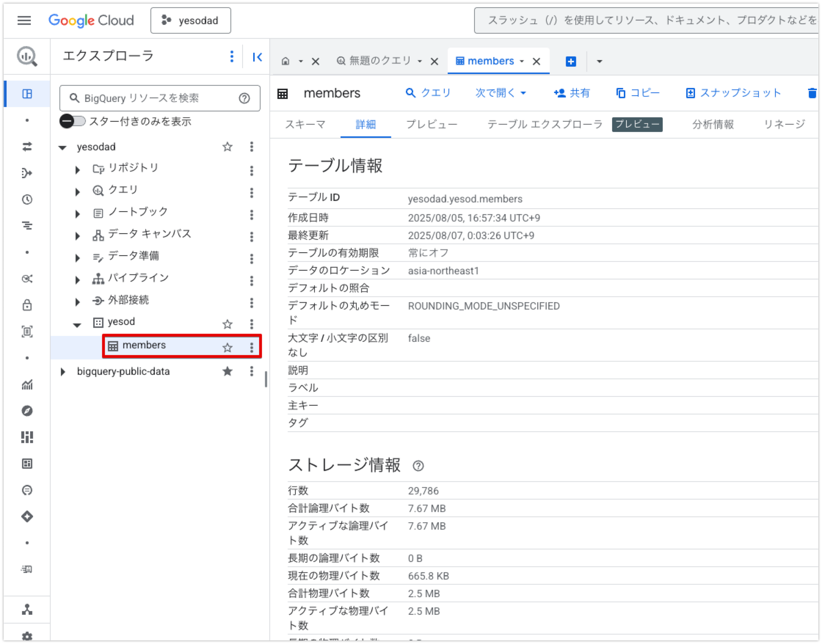This screenshot has height=644, width=822.
Task: Switch to 分析情報 tab
Action: pos(713,124)
